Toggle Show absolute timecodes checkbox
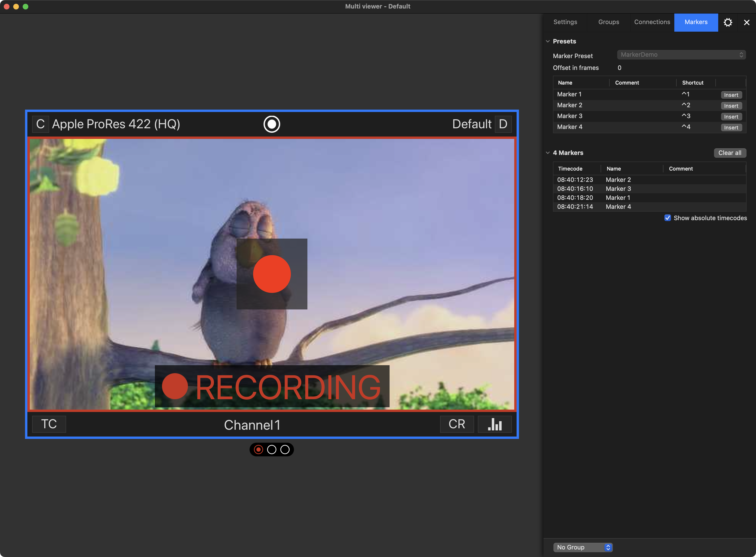Image resolution: width=756 pixels, height=557 pixels. pyautogui.click(x=667, y=218)
